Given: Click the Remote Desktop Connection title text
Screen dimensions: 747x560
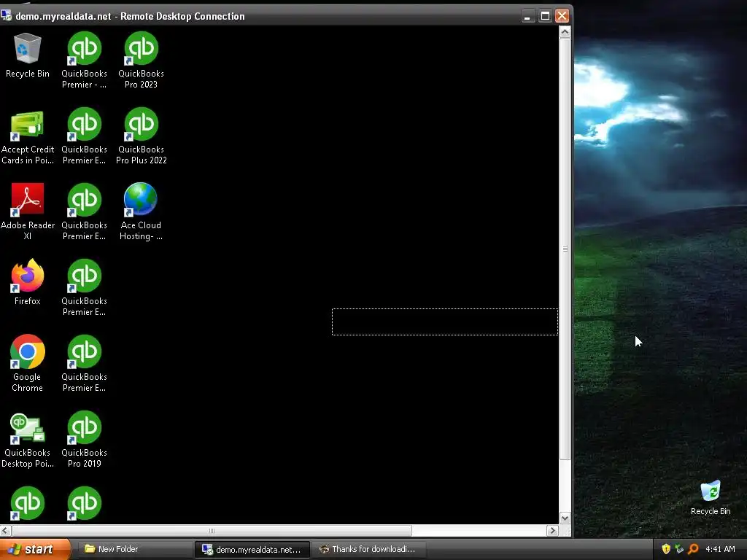Looking at the screenshot, I should 130,16.
